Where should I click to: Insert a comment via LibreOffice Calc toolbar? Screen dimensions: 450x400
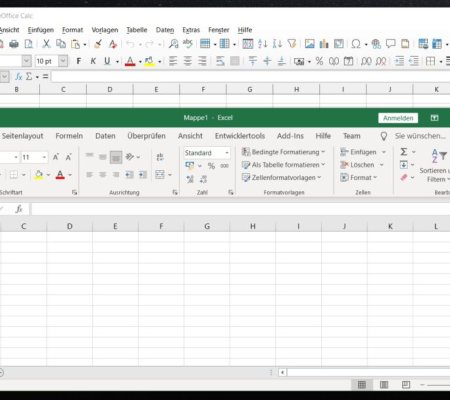[x=390, y=44]
